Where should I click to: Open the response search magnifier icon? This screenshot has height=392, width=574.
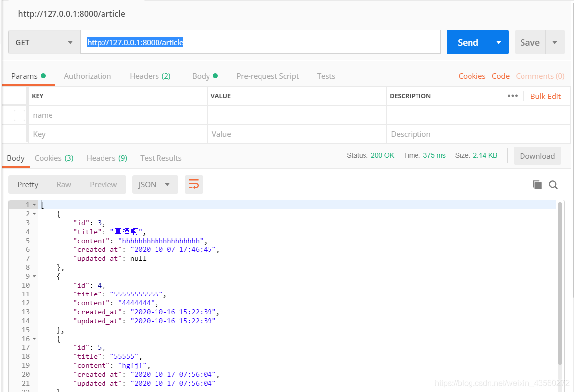click(553, 185)
